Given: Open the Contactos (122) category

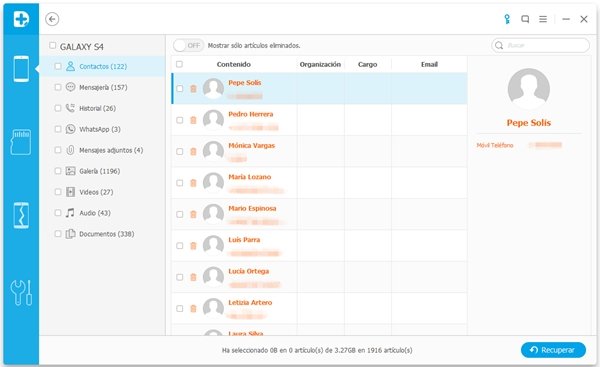Looking at the screenshot, I should tap(103, 67).
